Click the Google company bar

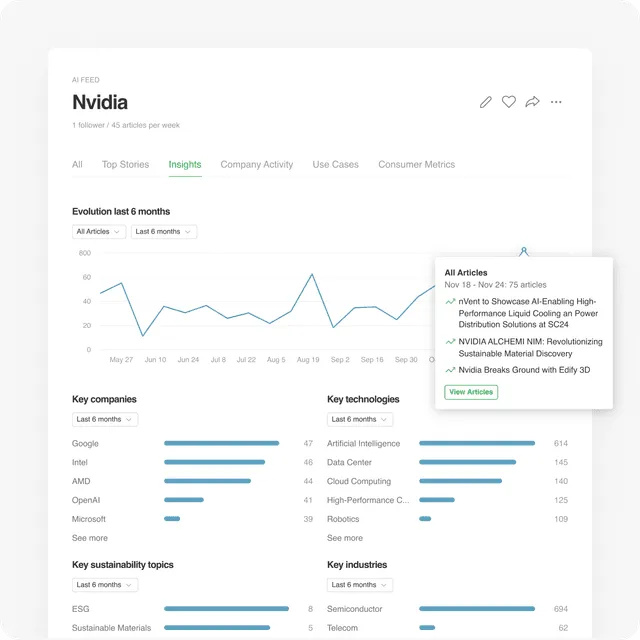(222, 443)
